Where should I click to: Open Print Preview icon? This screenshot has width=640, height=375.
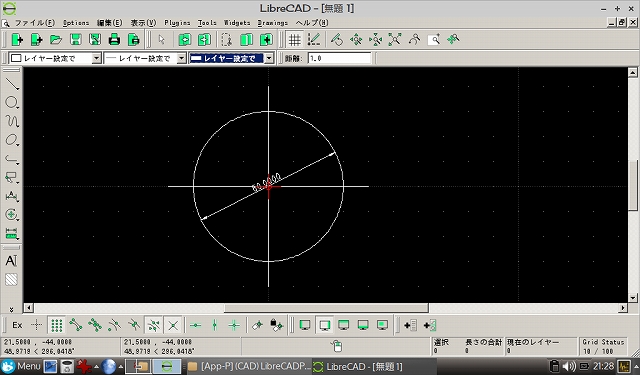click(x=134, y=40)
